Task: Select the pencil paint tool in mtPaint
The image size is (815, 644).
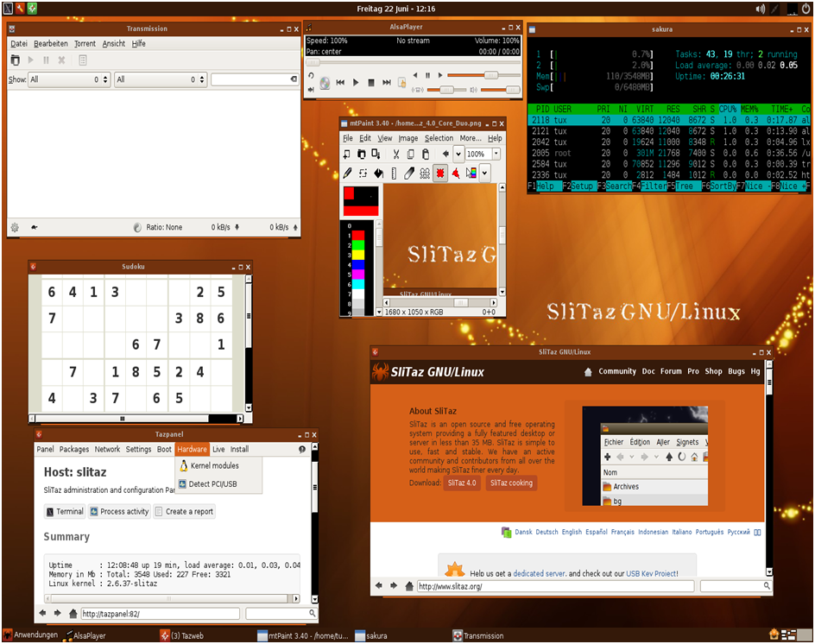Action: pyautogui.click(x=347, y=173)
